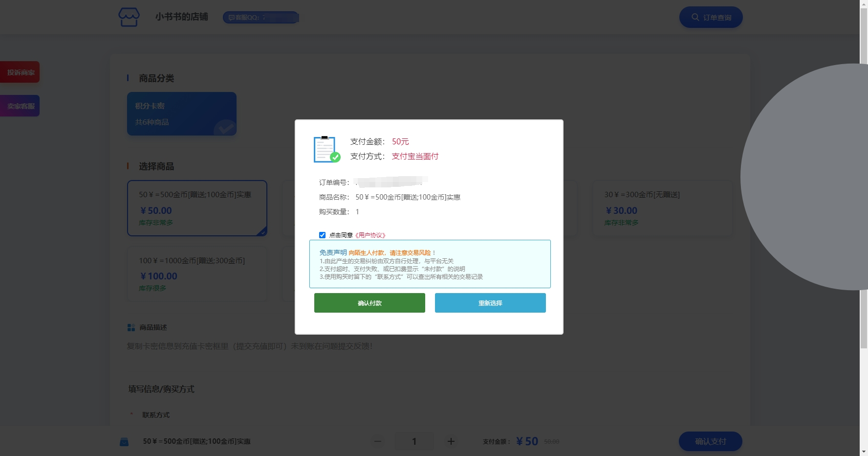
Task: Click the clipboard order icon in dialog
Action: (327, 149)
